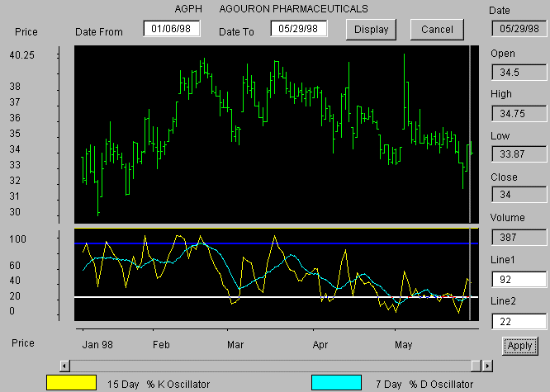The width and height of the screenshot is (550, 392).
Task: Edit the Line1 value field
Action: click(x=519, y=279)
